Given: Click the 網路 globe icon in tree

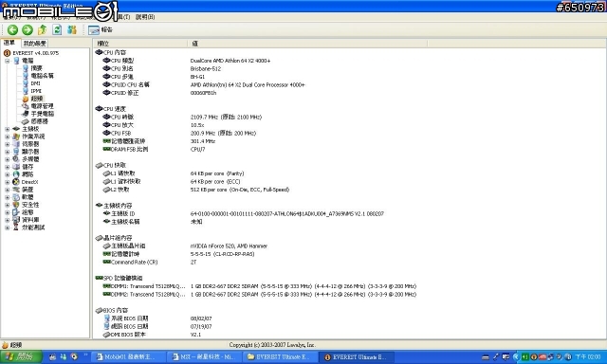Looking at the screenshot, I should tap(16, 174).
